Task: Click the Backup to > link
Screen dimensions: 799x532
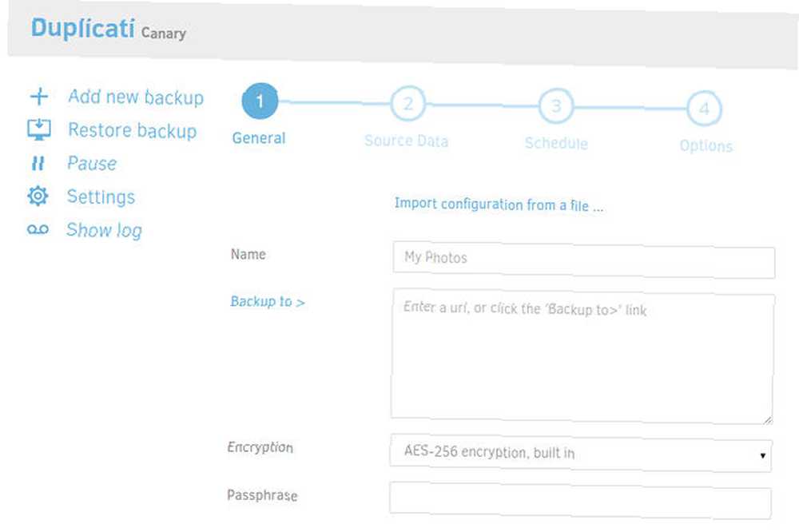Action: 268,302
